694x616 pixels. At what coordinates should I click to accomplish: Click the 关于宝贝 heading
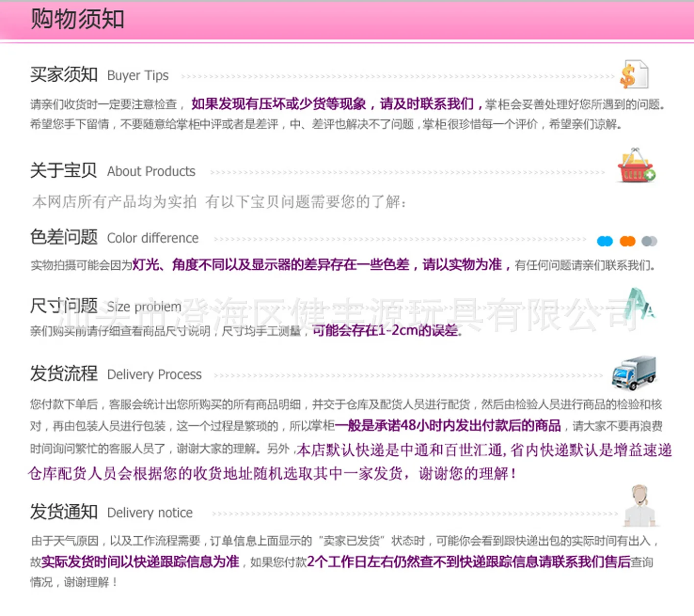[64, 170]
